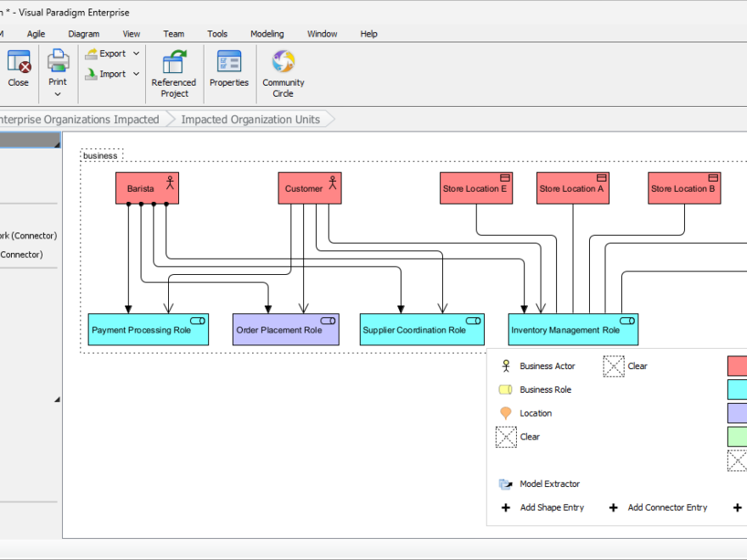Open the Team menu
The height and width of the screenshot is (560, 747).
[173, 34]
